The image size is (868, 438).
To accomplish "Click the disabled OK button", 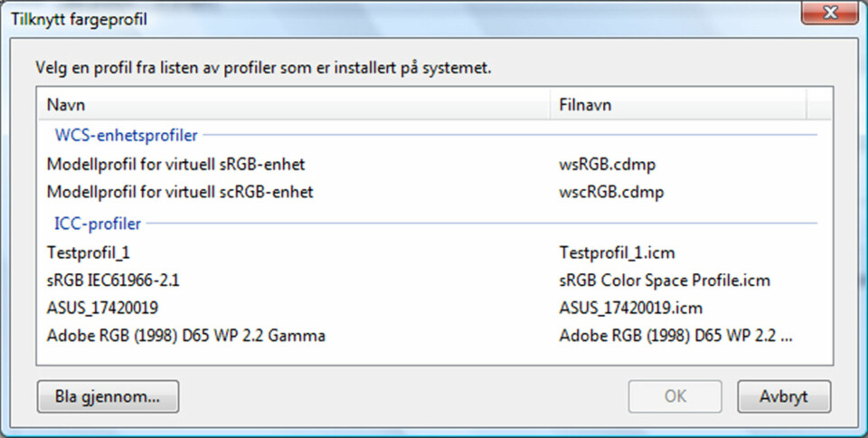I will [675, 396].
